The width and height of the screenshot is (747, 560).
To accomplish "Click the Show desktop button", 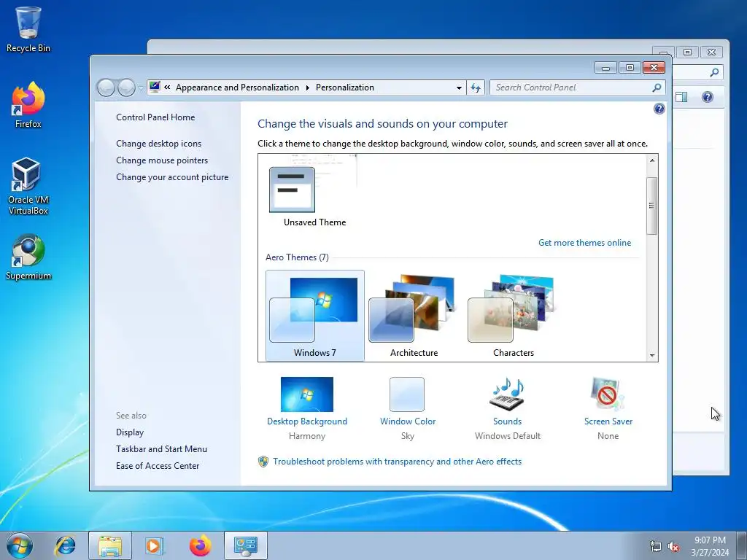I will point(742,545).
